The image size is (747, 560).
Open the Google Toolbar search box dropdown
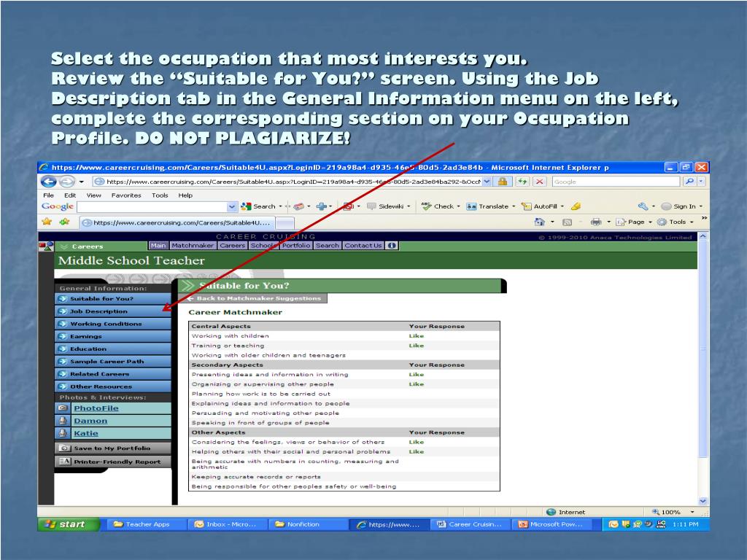click(232, 206)
